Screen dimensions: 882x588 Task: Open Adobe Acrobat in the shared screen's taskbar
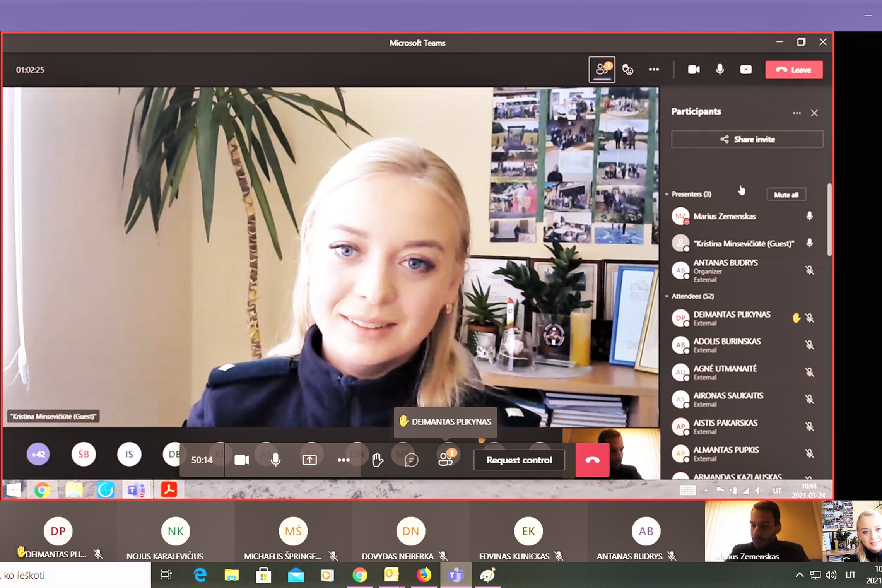pyautogui.click(x=169, y=490)
